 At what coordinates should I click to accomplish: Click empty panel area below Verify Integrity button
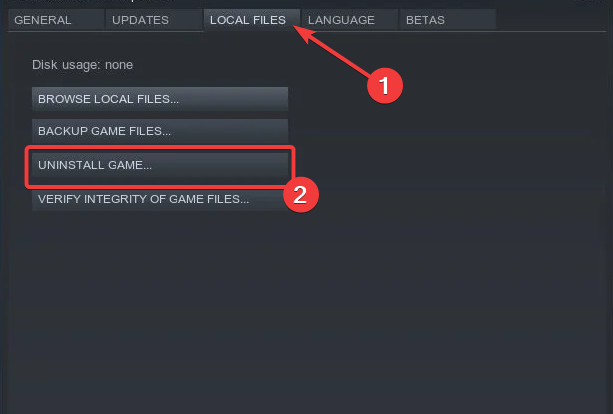[306, 313]
